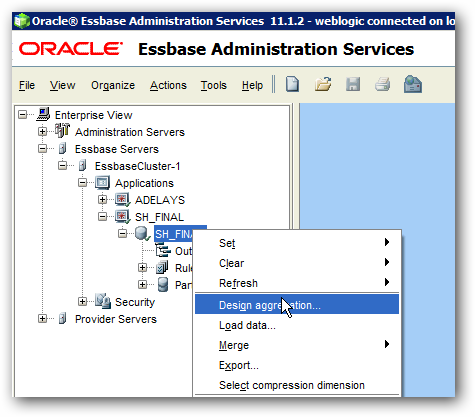Image resolution: width=475 pixels, height=417 pixels.
Task: Click the ADELAYS application icon
Action: coord(123,200)
